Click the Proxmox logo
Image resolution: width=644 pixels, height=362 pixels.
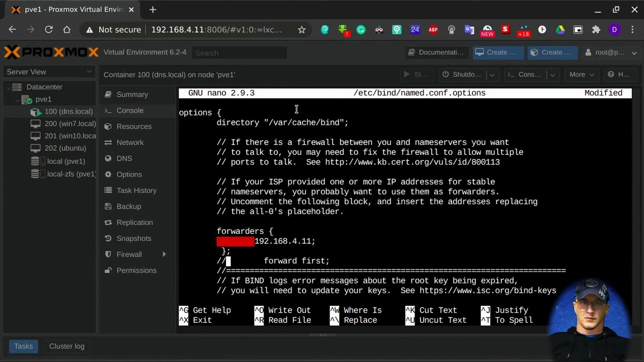(x=51, y=52)
